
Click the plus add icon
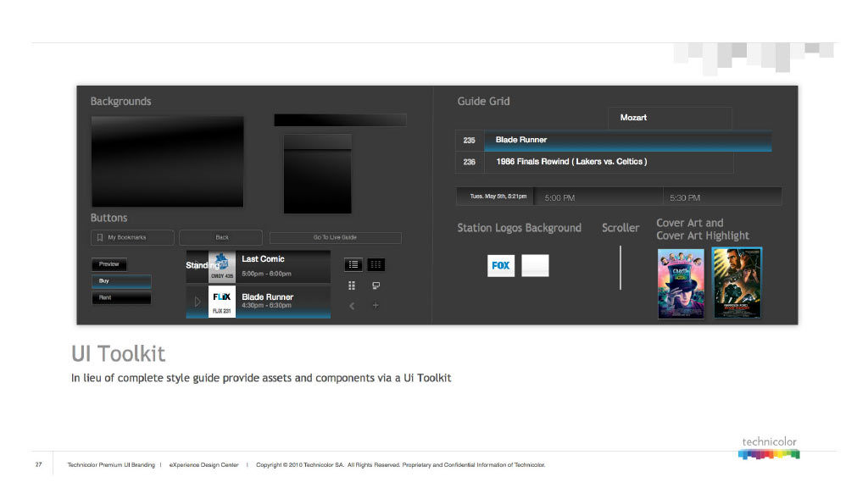pos(376,305)
